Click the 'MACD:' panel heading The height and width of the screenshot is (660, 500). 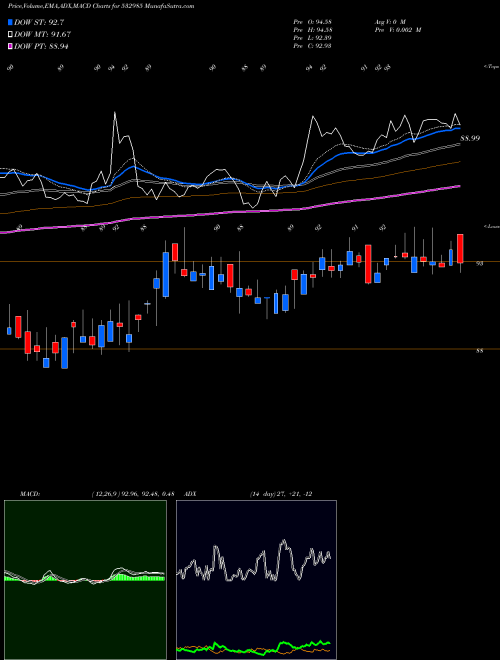(29, 494)
